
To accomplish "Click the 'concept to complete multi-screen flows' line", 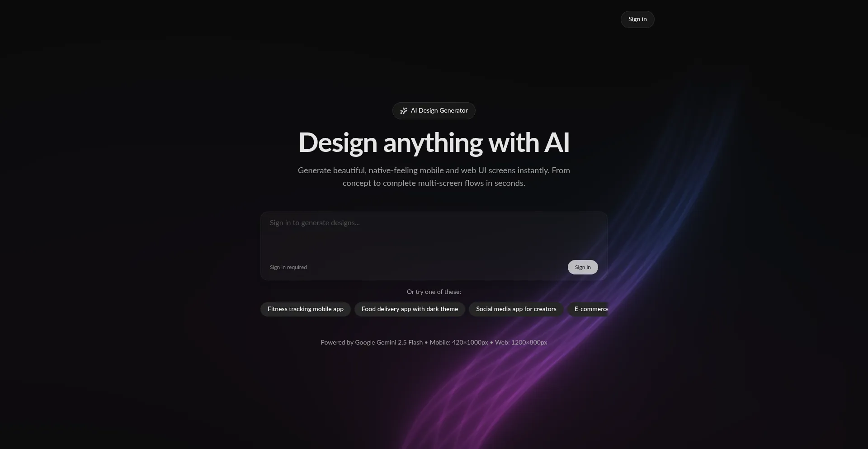I will click(x=434, y=183).
